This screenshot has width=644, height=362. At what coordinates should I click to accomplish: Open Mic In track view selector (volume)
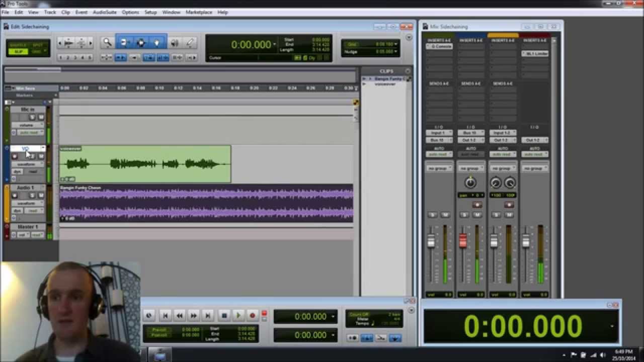28,125
